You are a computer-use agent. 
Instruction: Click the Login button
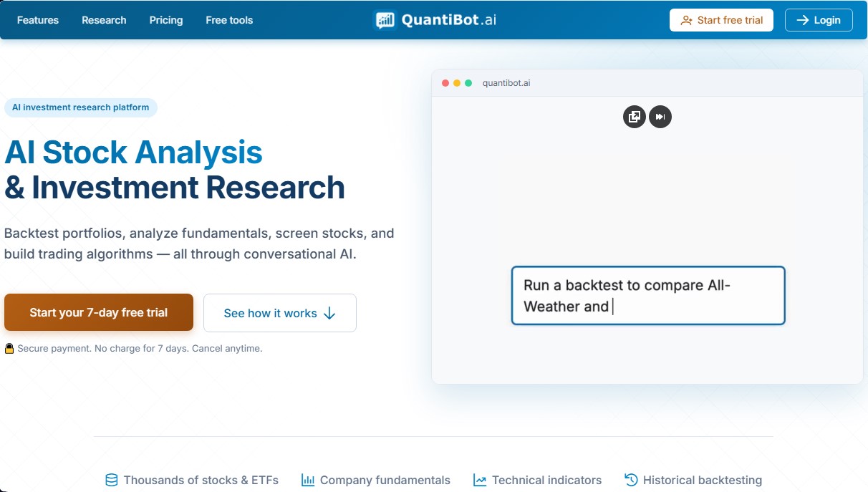pos(819,20)
